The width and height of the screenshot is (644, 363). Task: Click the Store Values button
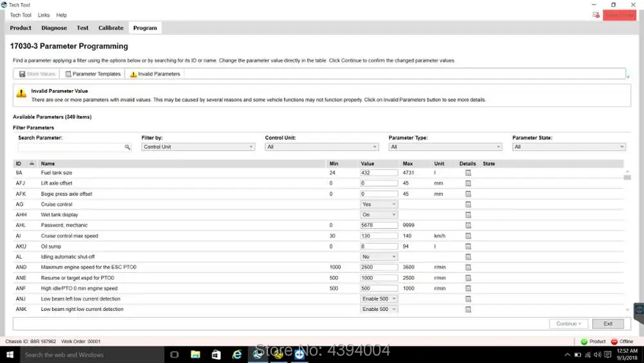tap(37, 74)
